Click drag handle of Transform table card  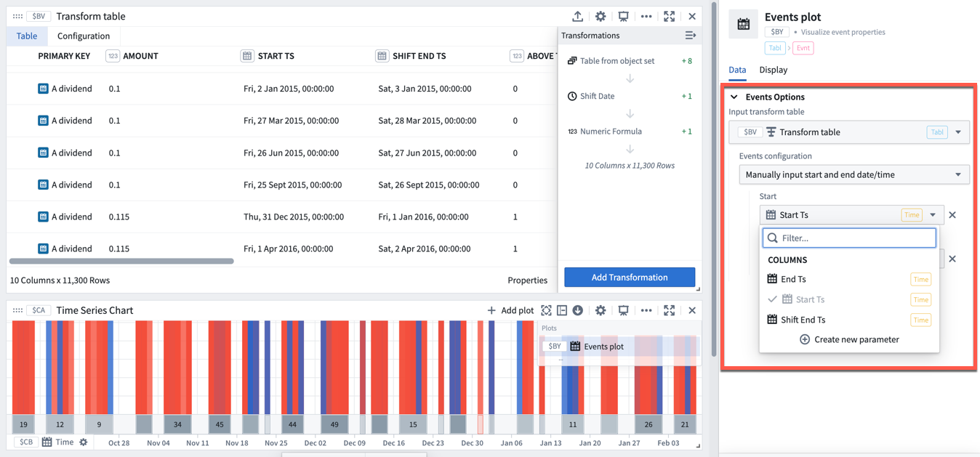(17, 16)
